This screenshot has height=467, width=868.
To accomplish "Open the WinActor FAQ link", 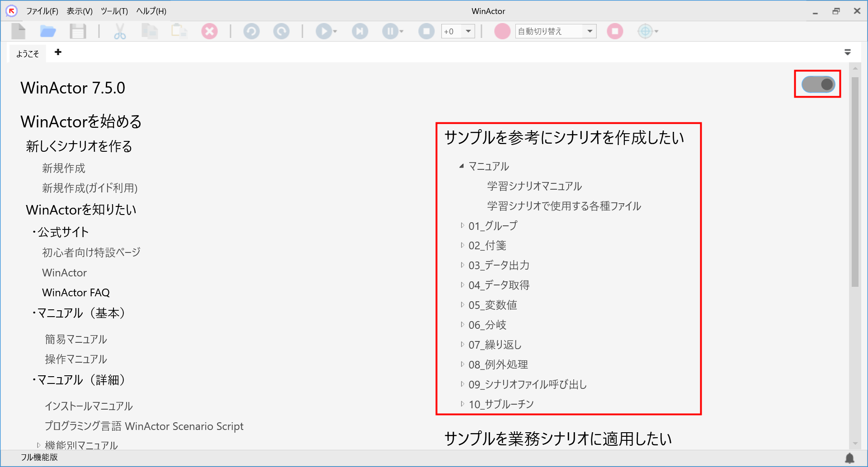I will click(x=76, y=293).
